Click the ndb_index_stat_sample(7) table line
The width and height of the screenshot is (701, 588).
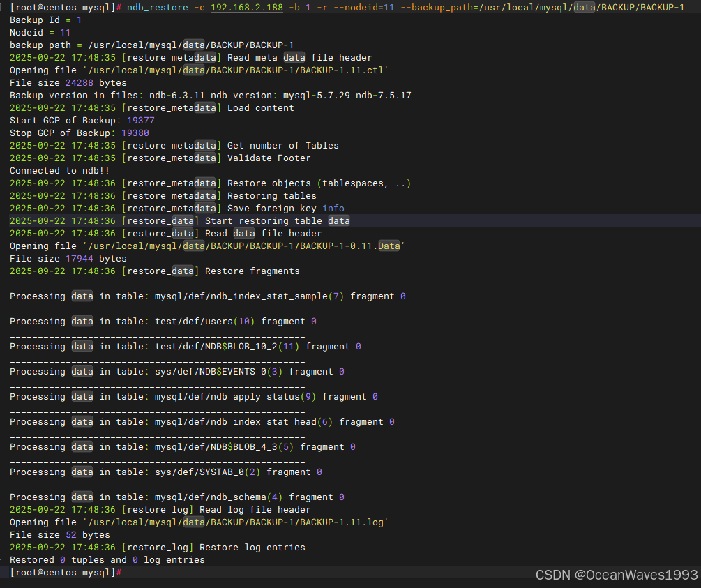(x=208, y=296)
